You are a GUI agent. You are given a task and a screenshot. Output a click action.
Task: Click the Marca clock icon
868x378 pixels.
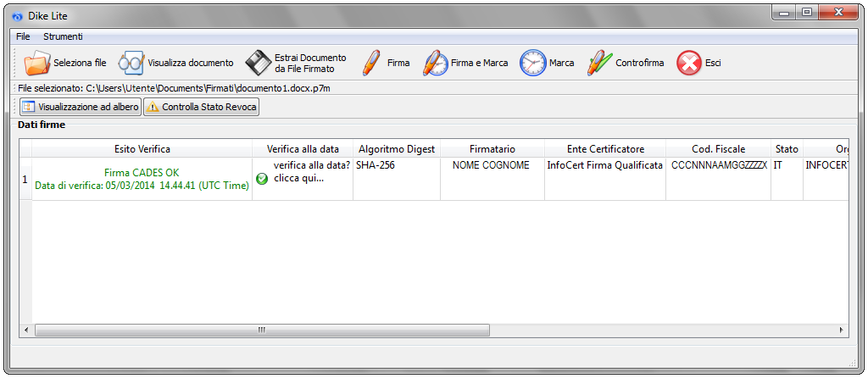coord(532,63)
